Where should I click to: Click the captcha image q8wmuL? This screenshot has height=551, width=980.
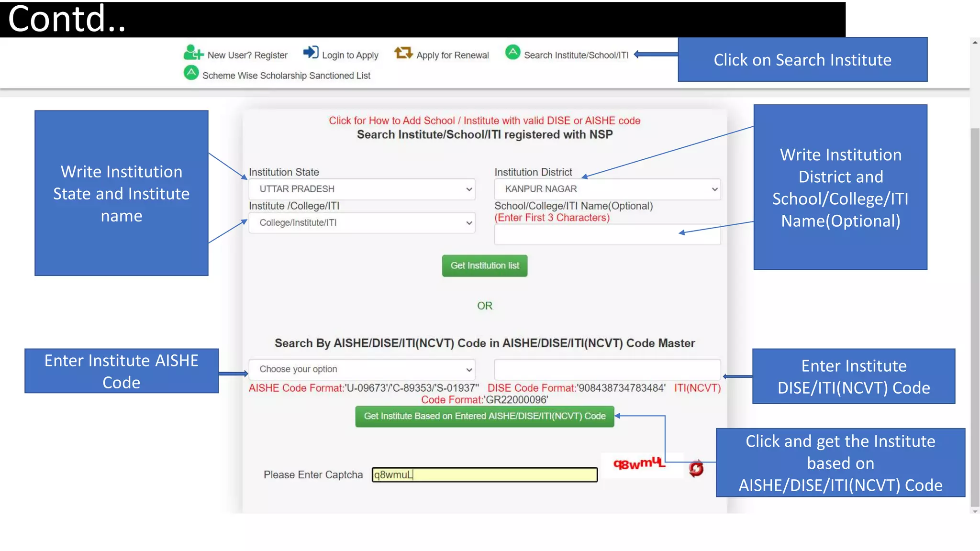coord(639,463)
